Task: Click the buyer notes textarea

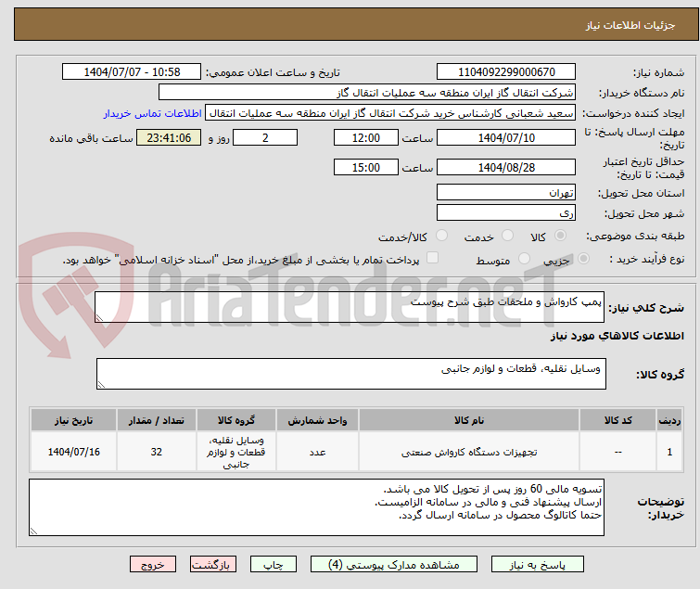Action: coord(316,507)
